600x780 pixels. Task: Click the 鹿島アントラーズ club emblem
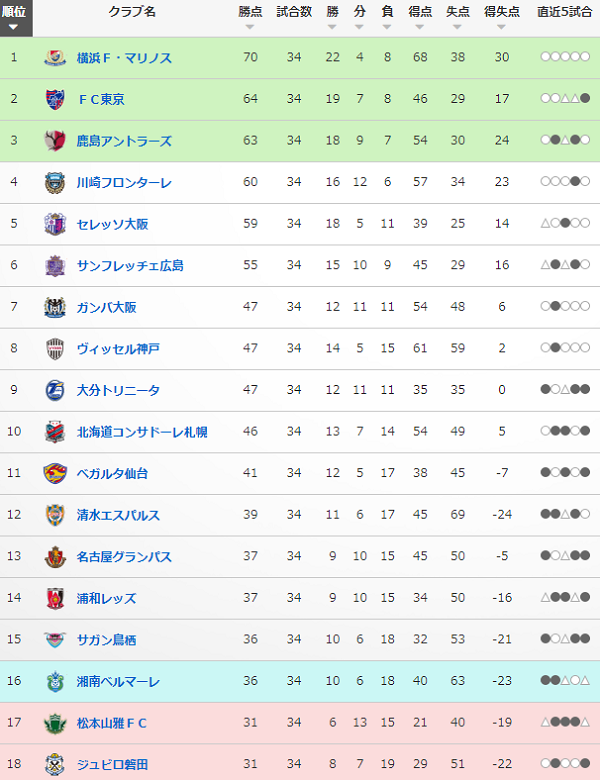pos(55,141)
